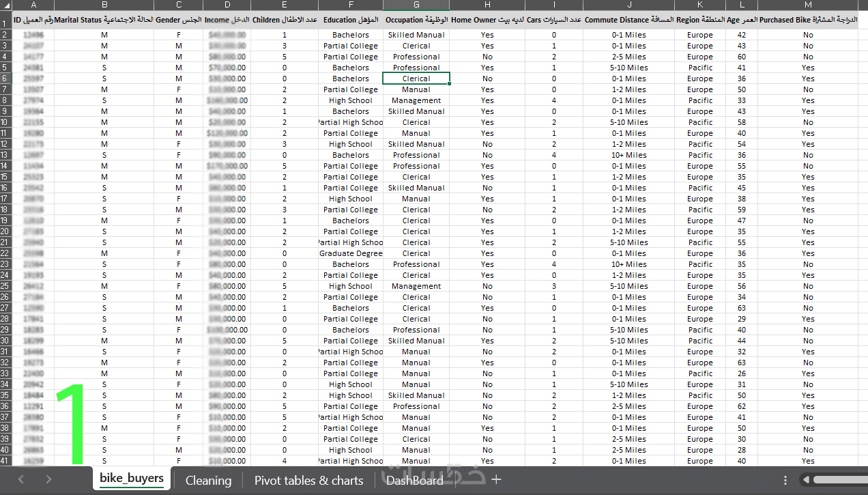Select the 10+ Miles cell in row 13
The width and height of the screenshot is (868, 495).
tap(629, 155)
